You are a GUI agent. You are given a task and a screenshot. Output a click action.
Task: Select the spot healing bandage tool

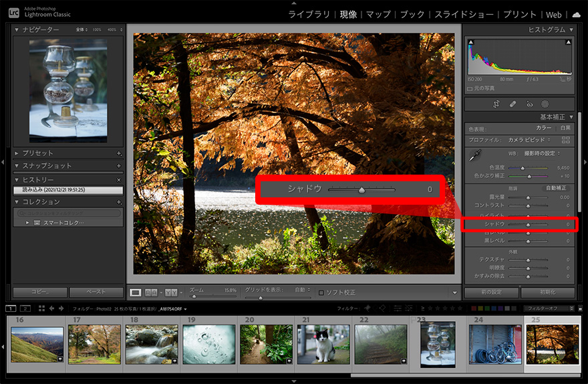(512, 104)
